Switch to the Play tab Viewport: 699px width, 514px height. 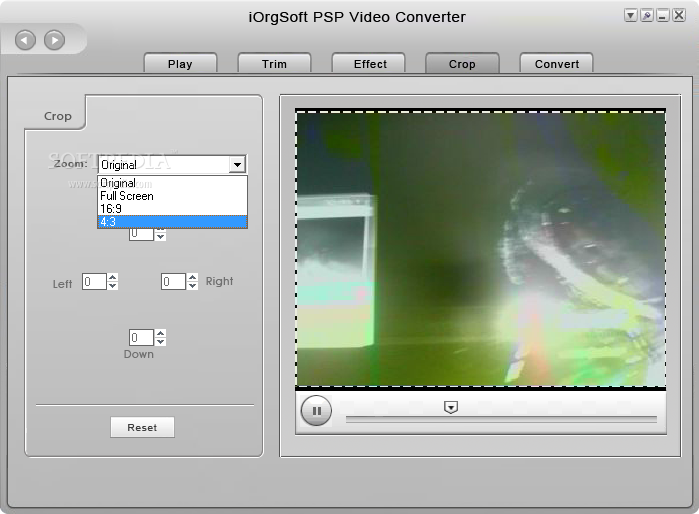click(180, 64)
